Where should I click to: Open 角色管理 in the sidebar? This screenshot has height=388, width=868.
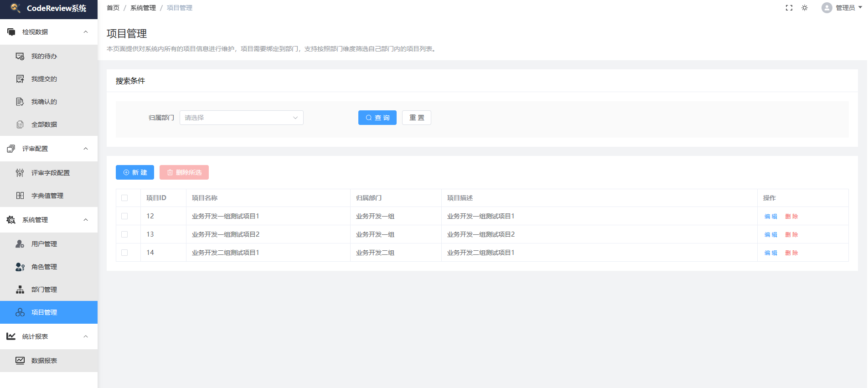coord(44,267)
